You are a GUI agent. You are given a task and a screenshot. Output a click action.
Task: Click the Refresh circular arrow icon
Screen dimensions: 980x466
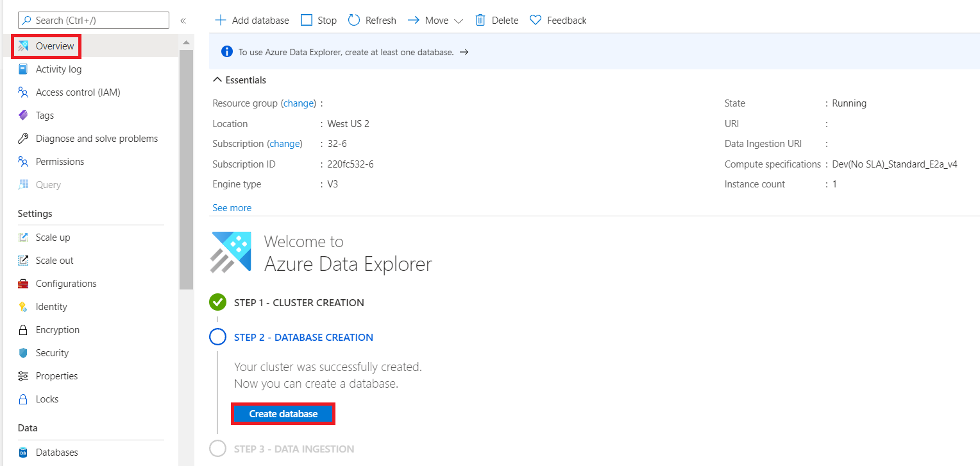pos(354,20)
